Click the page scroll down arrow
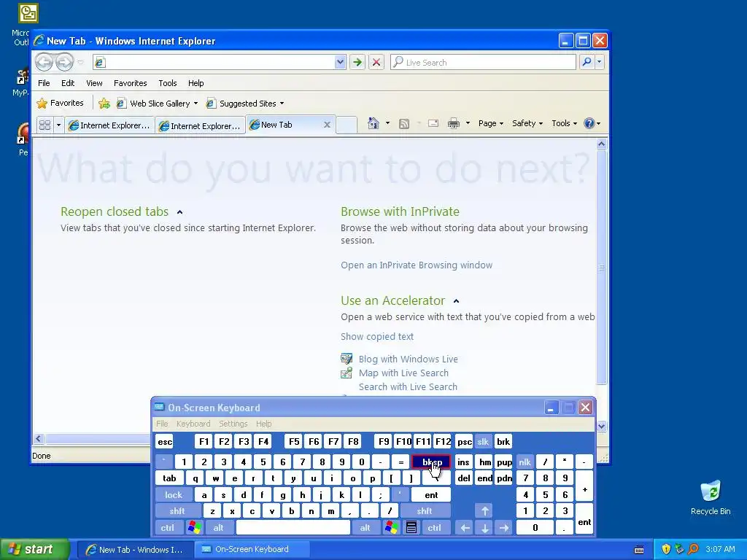Screen dimensions: 747x560 601,426
